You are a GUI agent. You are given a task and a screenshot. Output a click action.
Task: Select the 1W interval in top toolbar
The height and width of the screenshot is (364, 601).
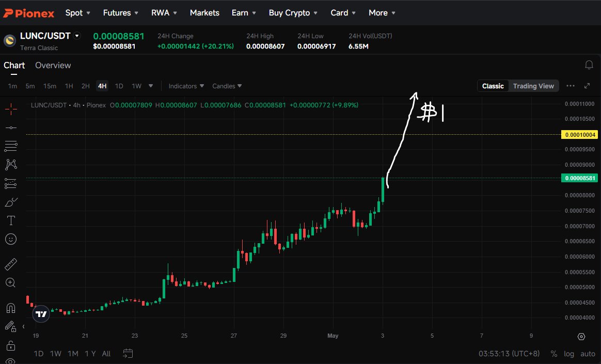tap(137, 86)
